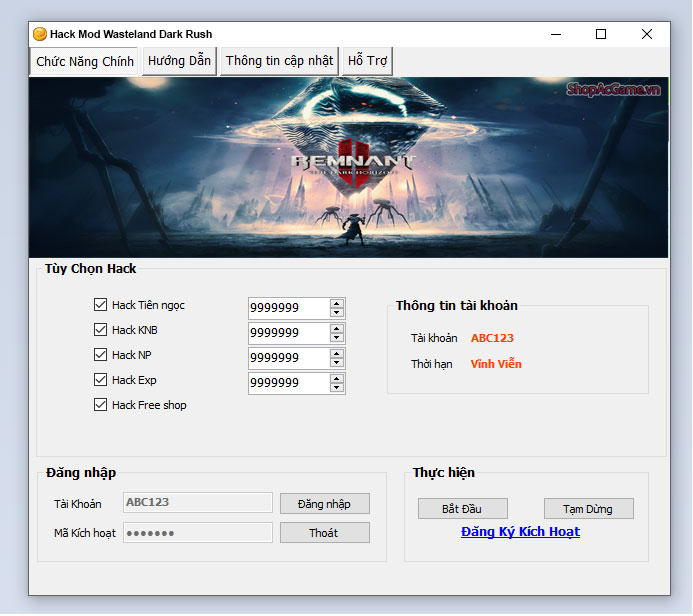Uncheck the Hack Tiên ngọc checkbox
The width and height of the screenshot is (693, 616).
[x=100, y=305]
